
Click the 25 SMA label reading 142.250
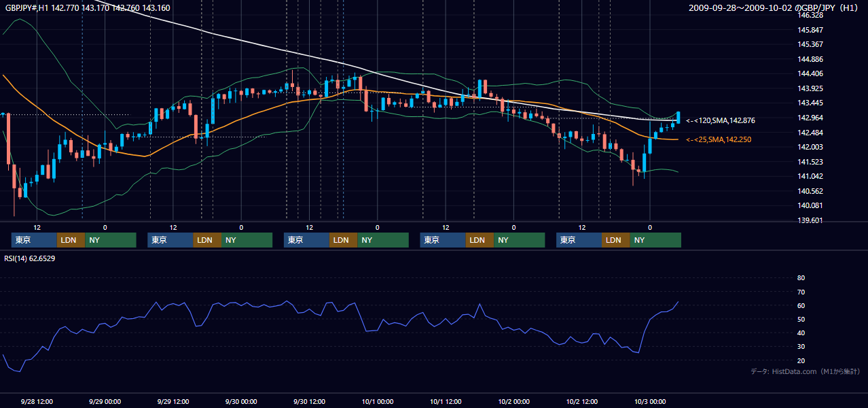coord(719,139)
